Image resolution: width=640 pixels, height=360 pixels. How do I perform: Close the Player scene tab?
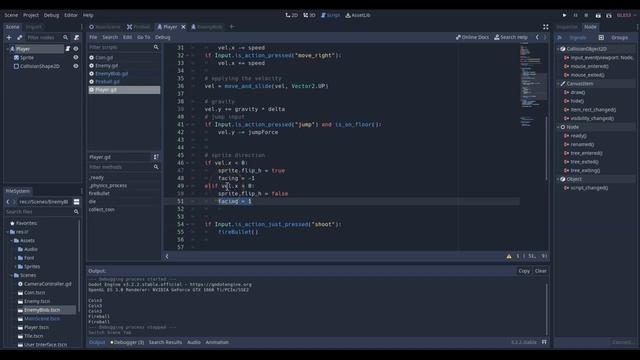click(183, 27)
